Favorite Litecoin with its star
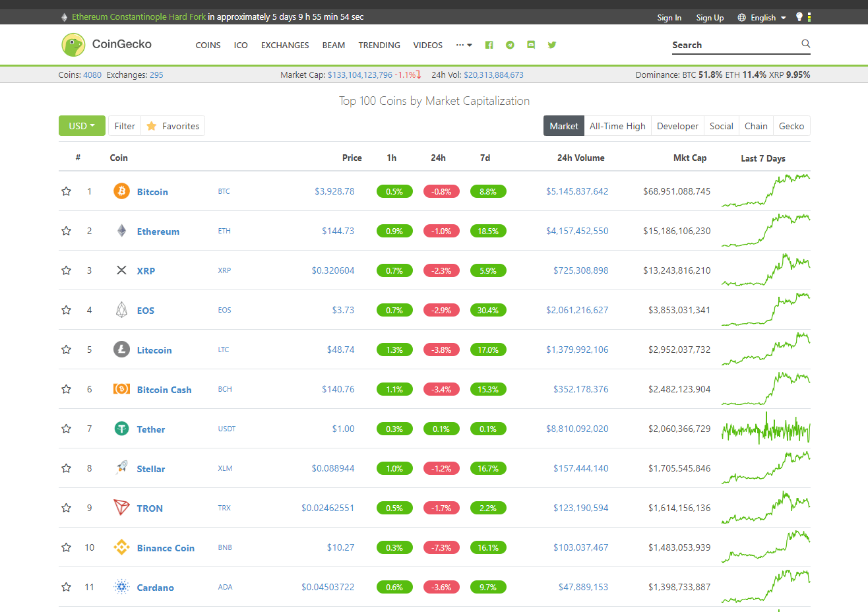868x612 pixels. click(66, 350)
